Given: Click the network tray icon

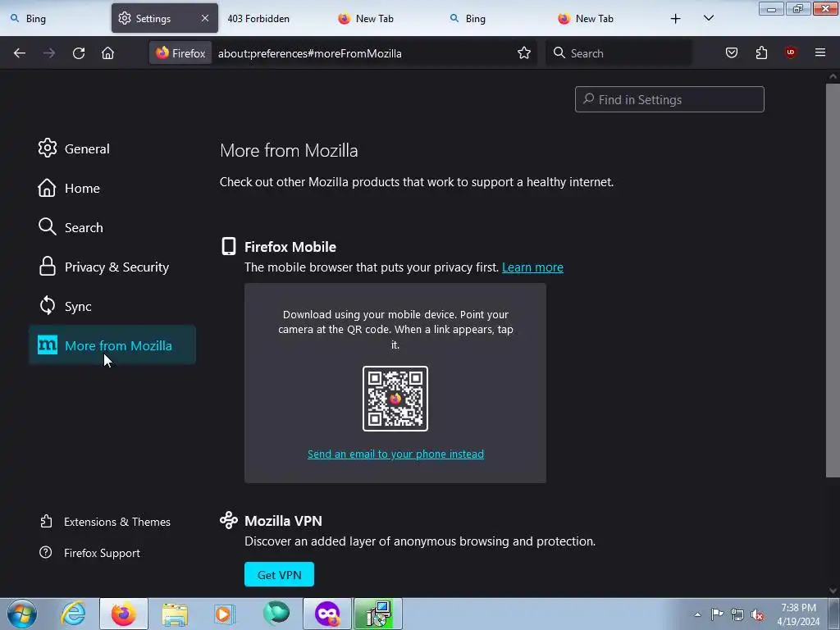Looking at the screenshot, I should point(737,614).
